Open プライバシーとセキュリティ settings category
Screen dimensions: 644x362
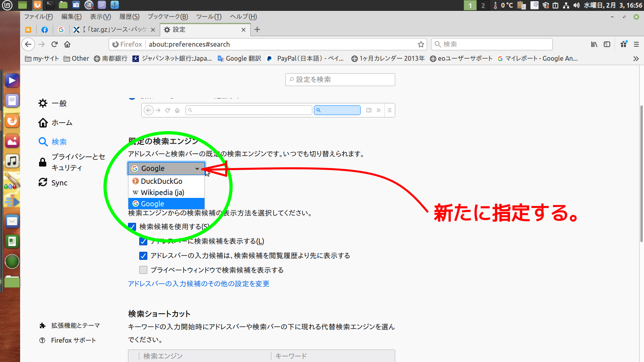72,162
